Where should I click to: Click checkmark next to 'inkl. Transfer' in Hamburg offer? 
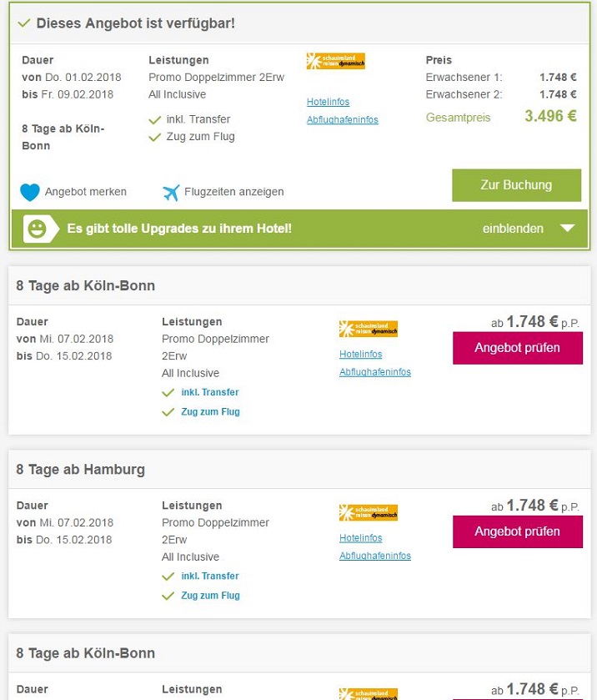pos(168,577)
